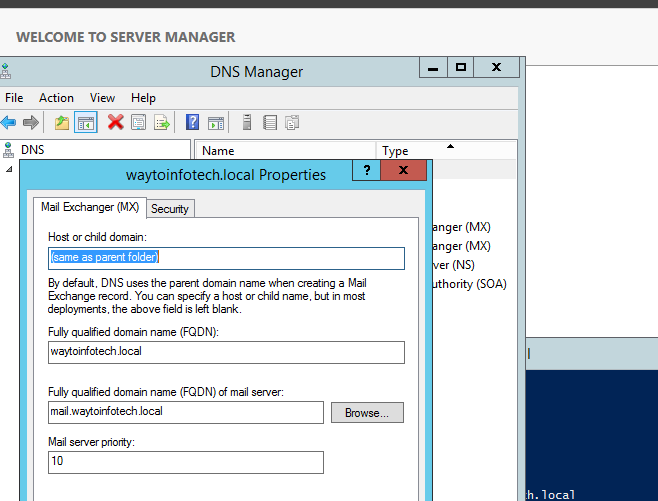Select the Start of Authority (SOA) row
Viewport: 658px width, 501px height.
(x=472, y=284)
